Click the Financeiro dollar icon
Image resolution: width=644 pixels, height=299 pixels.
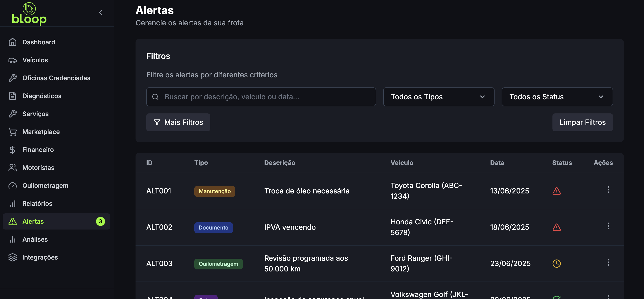[13, 150]
